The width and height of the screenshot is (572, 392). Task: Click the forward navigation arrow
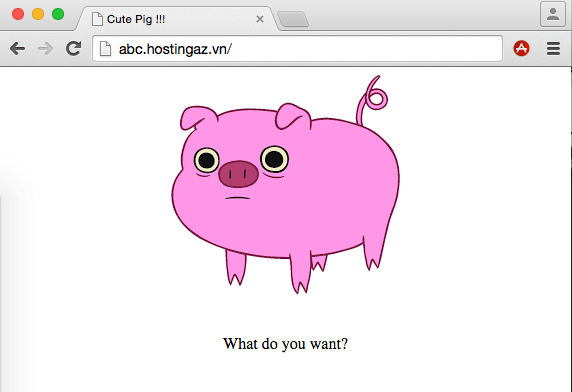click(45, 48)
